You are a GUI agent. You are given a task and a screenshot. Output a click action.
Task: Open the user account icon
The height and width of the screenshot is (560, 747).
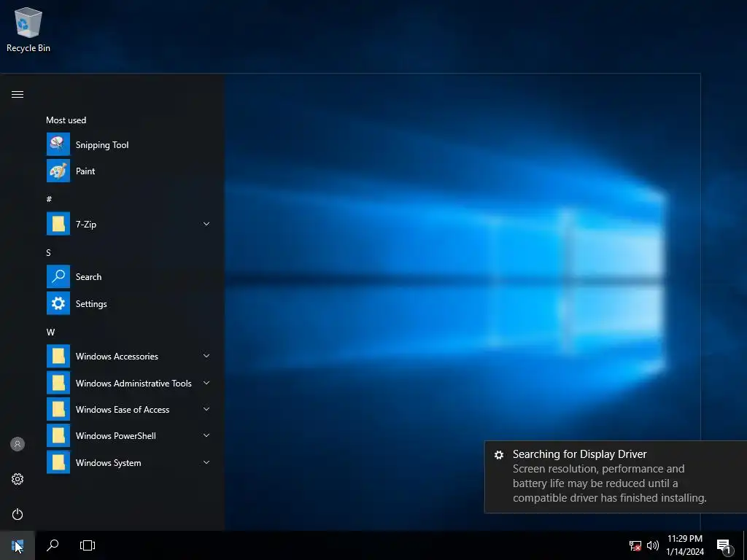pyautogui.click(x=18, y=444)
